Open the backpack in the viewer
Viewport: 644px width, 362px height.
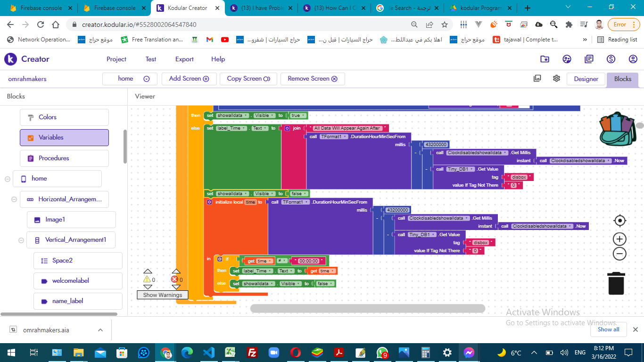click(x=616, y=129)
